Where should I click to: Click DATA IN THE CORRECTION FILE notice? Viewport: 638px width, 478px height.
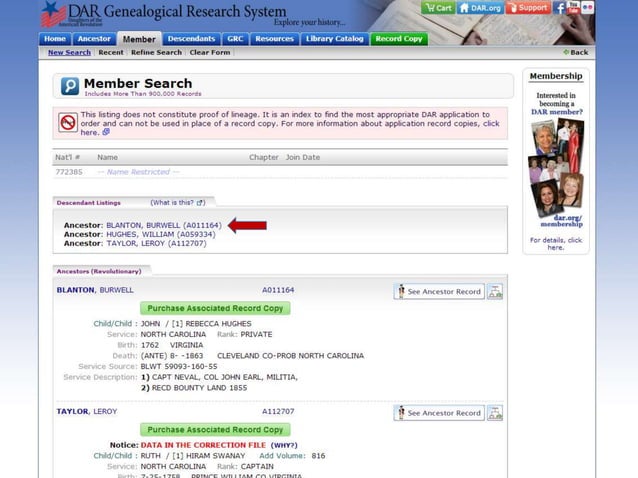203,445
